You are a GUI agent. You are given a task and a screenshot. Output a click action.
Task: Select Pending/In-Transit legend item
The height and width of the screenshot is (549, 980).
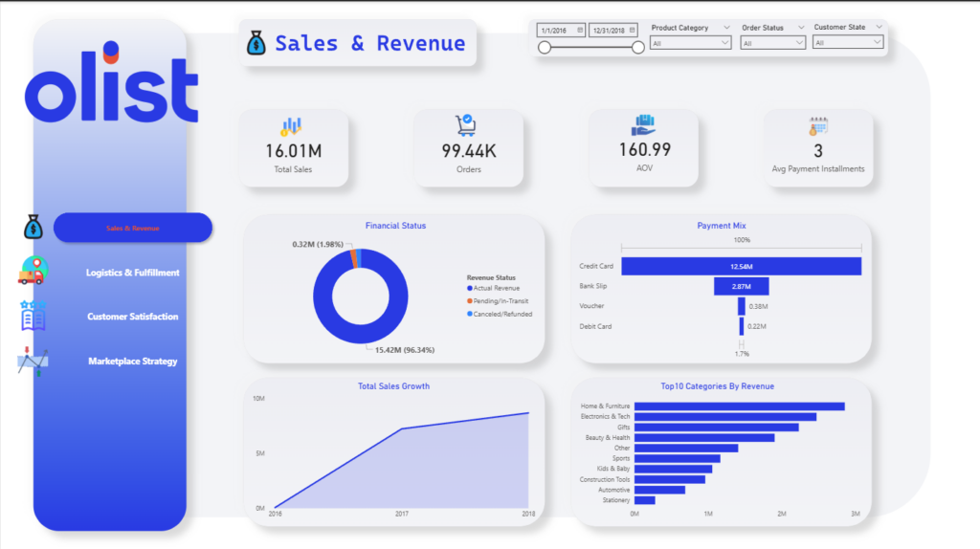coord(498,301)
